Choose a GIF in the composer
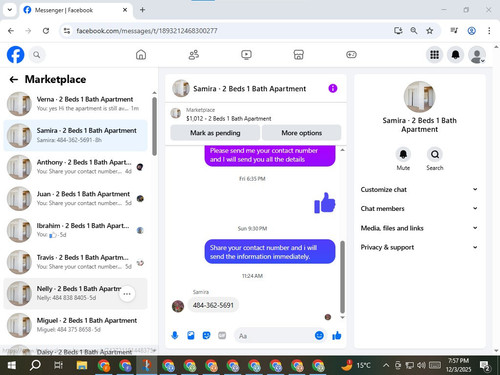This screenshot has height=375, width=500. 222,335
